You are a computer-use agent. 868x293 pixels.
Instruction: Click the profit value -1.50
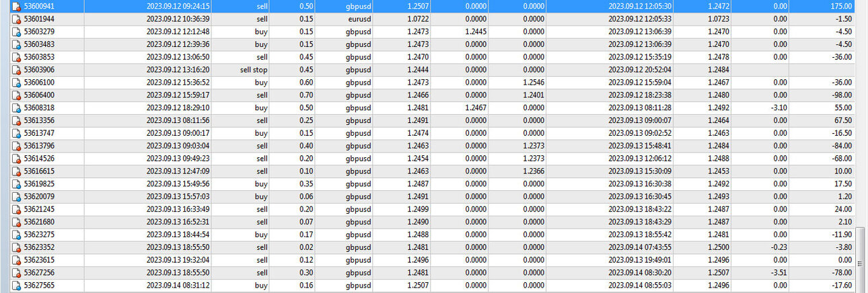(842, 19)
